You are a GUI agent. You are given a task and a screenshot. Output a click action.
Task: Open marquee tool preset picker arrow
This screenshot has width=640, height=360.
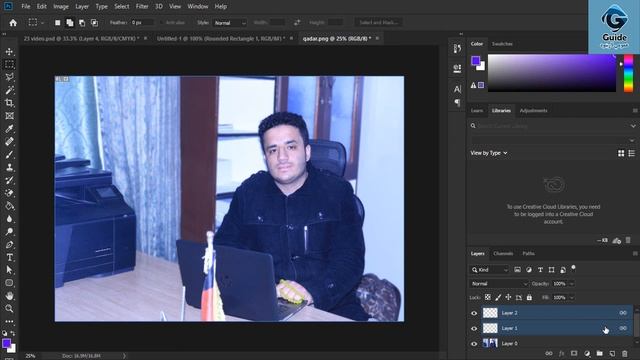pyautogui.click(x=42, y=23)
